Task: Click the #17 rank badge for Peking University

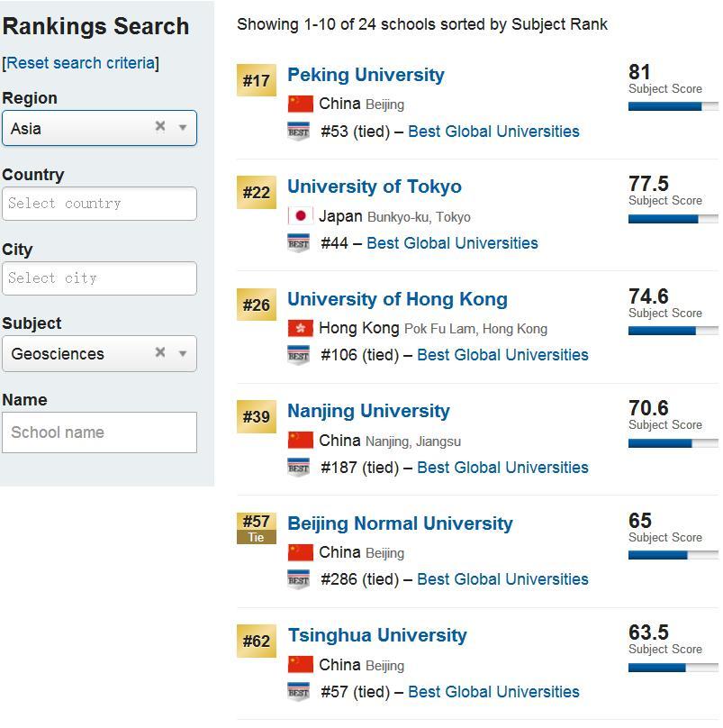Action: coord(257,80)
